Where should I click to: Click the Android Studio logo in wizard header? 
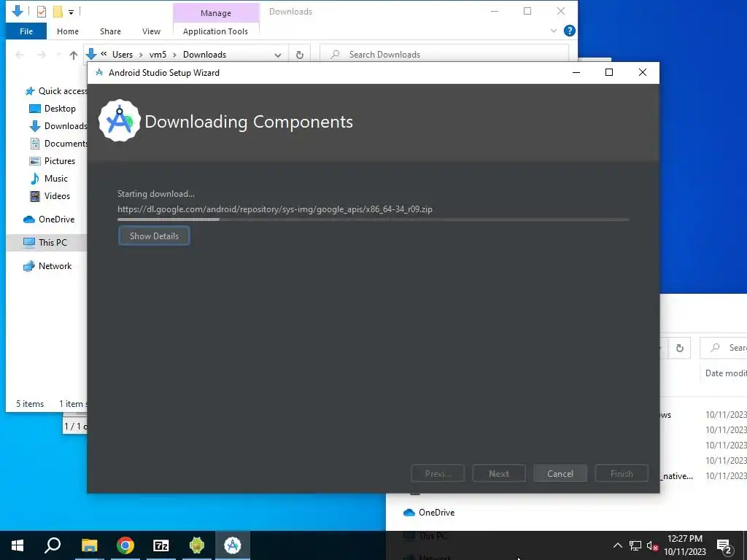pos(119,121)
